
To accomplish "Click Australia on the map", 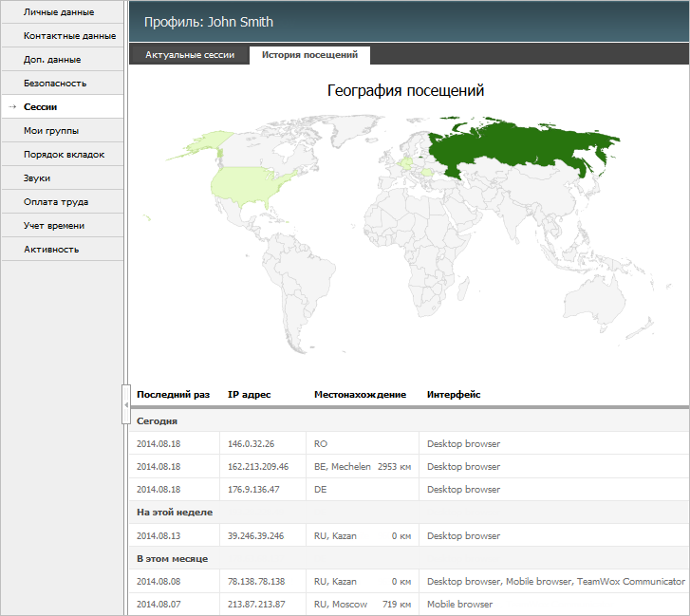I will pos(594,299).
